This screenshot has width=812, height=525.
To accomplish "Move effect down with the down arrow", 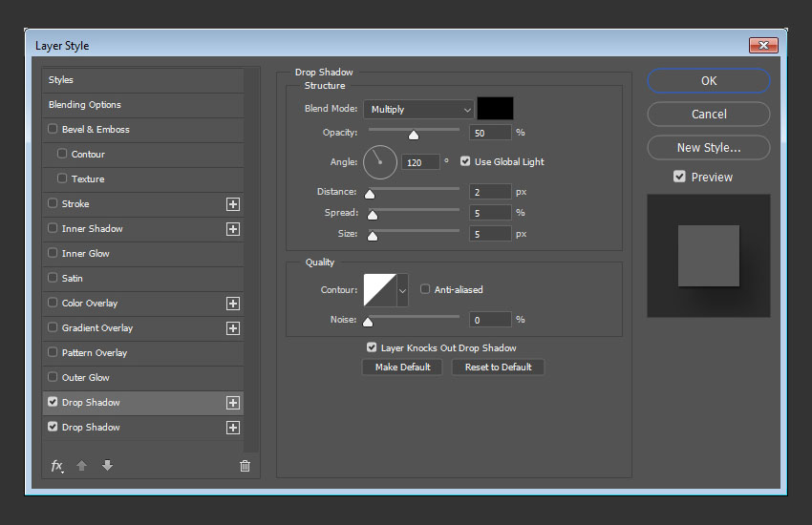I will (x=107, y=466).
